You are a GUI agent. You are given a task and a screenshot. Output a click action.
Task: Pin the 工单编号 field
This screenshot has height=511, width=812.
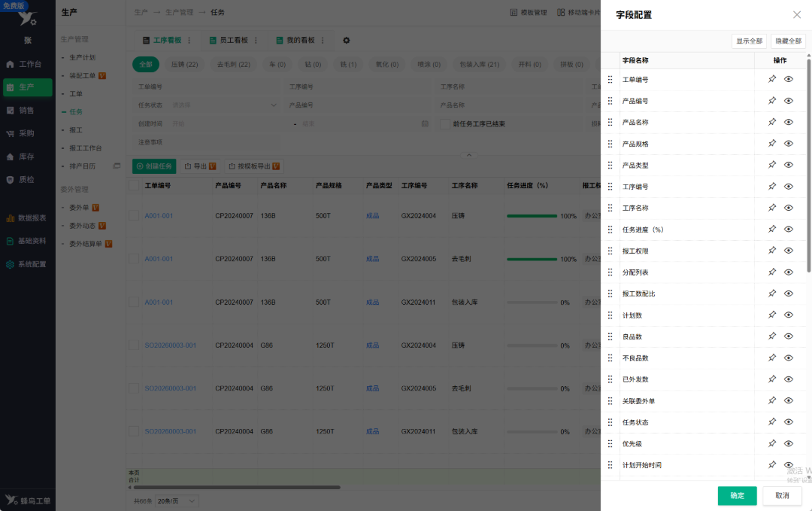pos(771,79)
